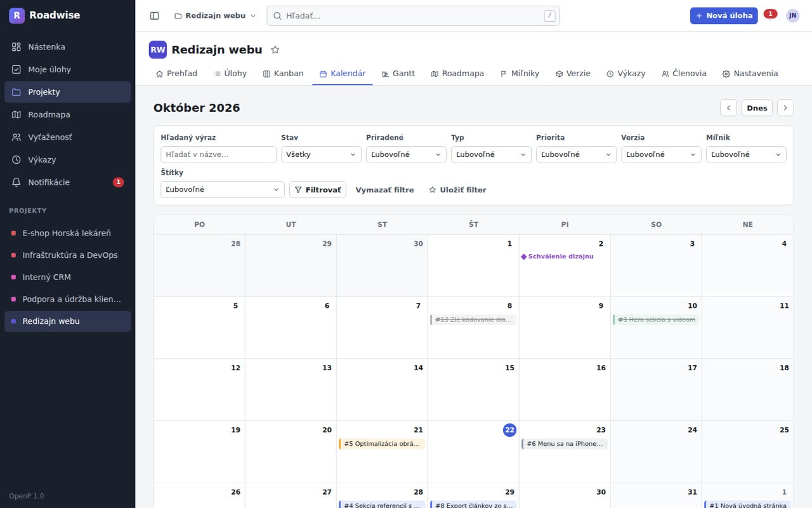Screen dimensions: 812x508
Task: Click Uložiť filter
Action: 457,190
